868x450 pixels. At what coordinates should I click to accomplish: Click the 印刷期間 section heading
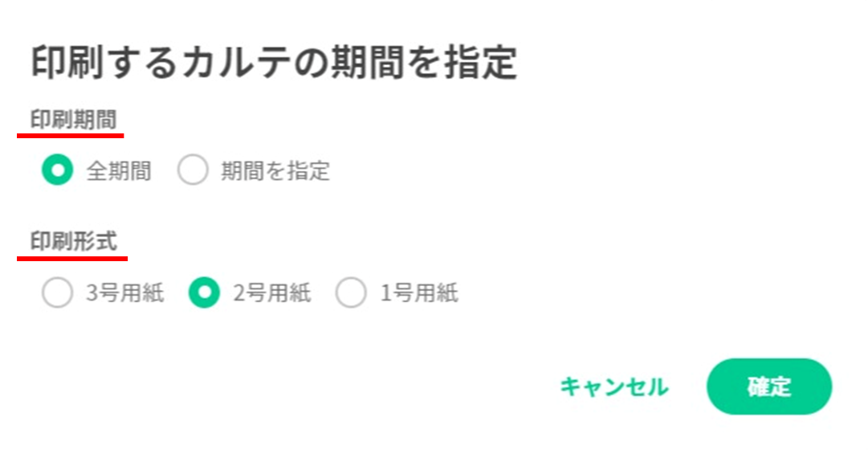coord(73,121)
